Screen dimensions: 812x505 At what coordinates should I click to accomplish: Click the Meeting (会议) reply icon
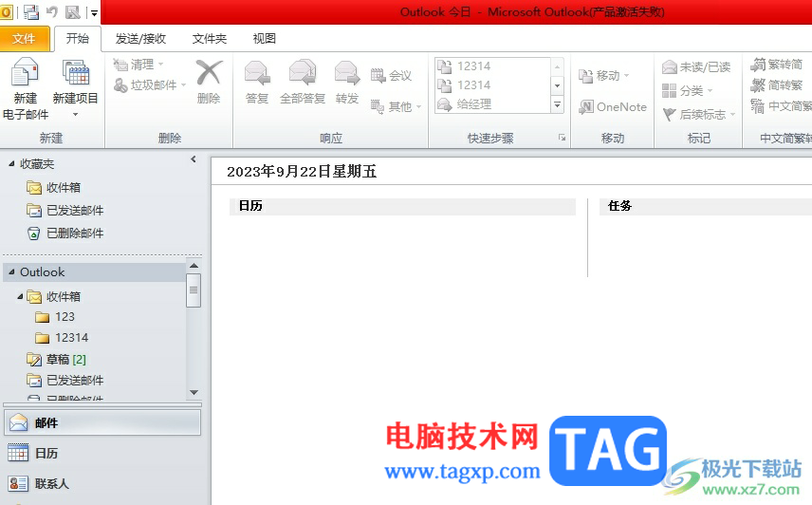pos(392,76)
